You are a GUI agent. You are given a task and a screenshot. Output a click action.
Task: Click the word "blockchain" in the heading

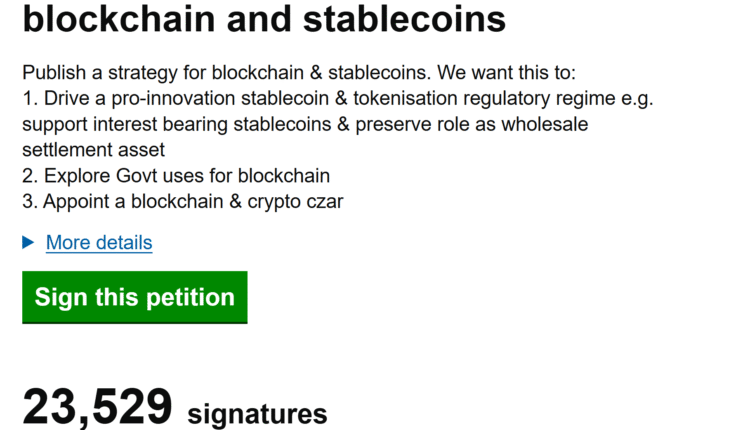(x=122, y=18)
